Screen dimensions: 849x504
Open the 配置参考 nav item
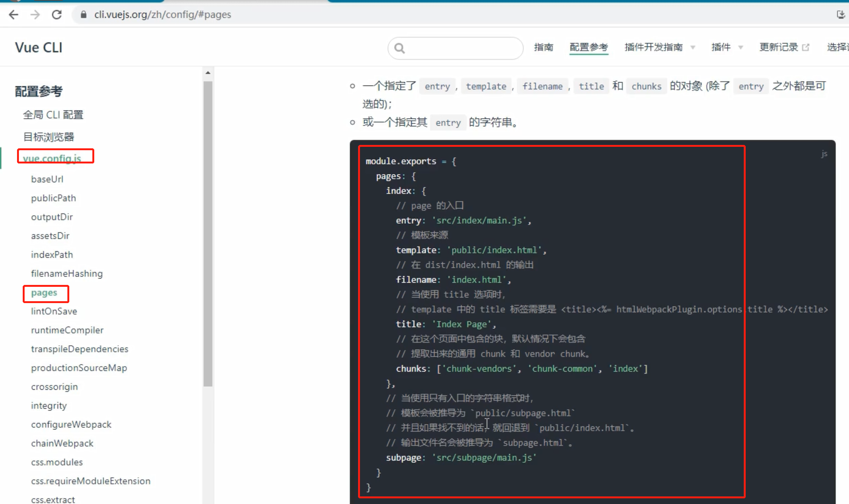(589, 47)
